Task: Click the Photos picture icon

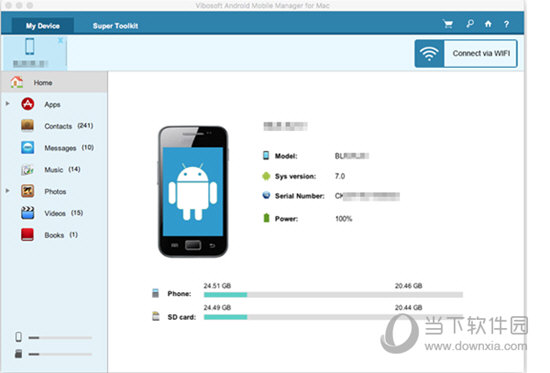Action: [27, 191]
